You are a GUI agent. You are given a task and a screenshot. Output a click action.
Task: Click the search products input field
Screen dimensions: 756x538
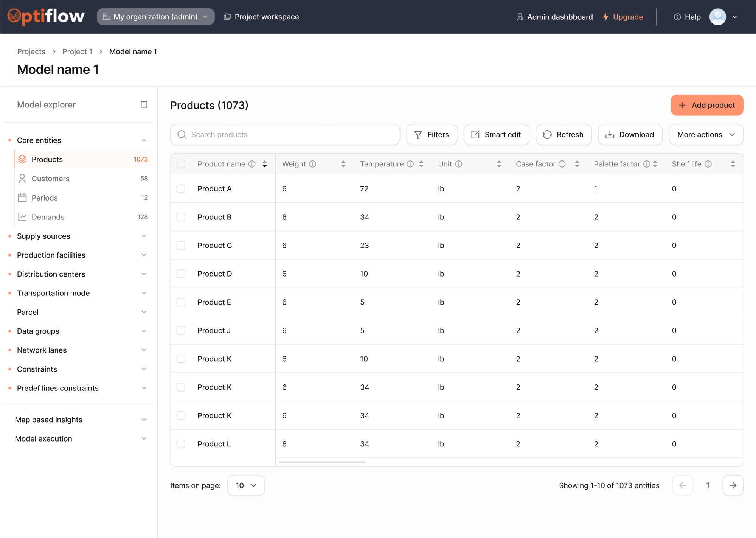point(285,134)
